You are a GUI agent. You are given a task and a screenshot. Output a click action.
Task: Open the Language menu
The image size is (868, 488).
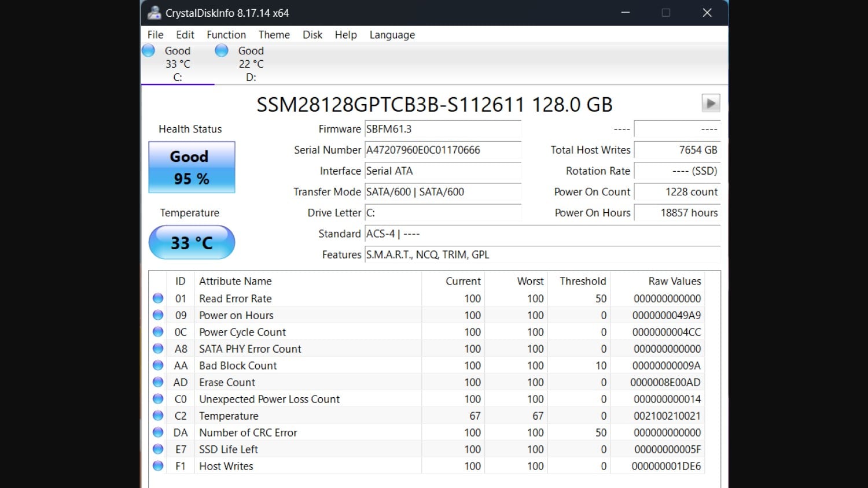click(x=392, y=35)
